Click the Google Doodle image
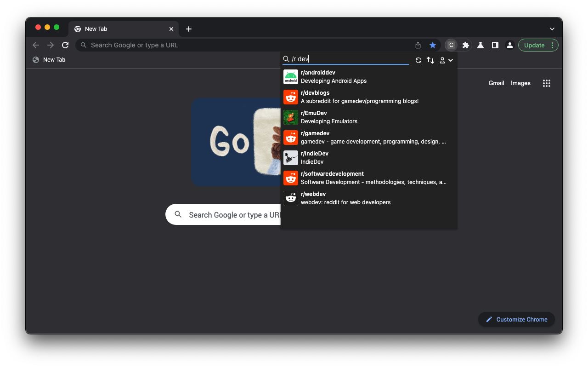588x368 pixels. tap(236, 142)
